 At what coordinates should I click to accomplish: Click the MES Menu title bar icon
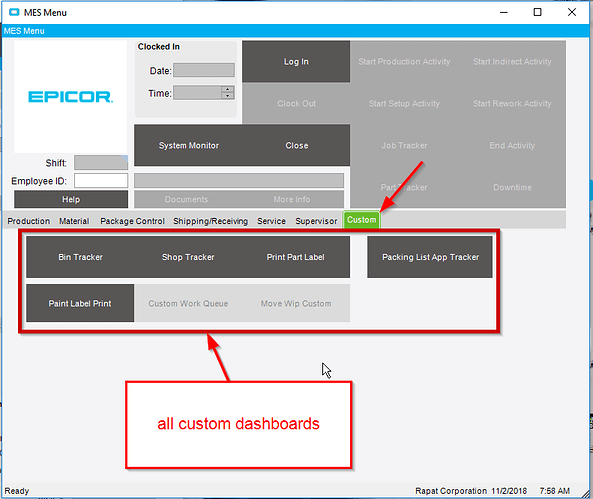14,12
